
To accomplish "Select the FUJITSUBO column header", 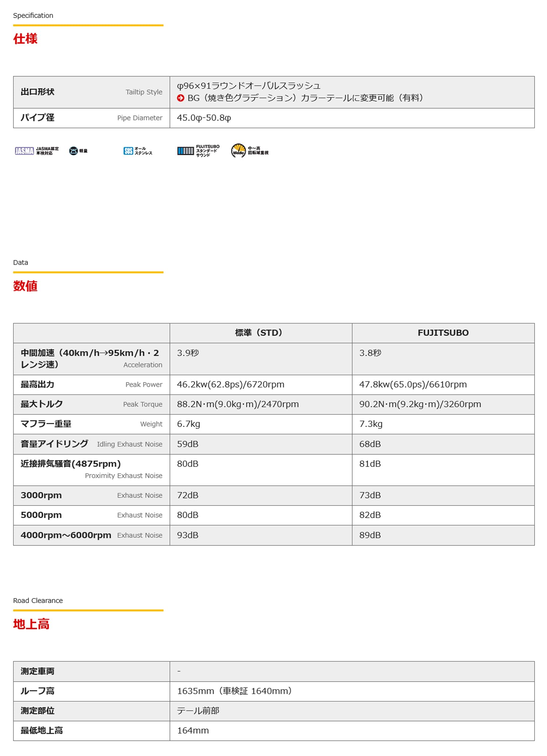I will pos(443,333).
